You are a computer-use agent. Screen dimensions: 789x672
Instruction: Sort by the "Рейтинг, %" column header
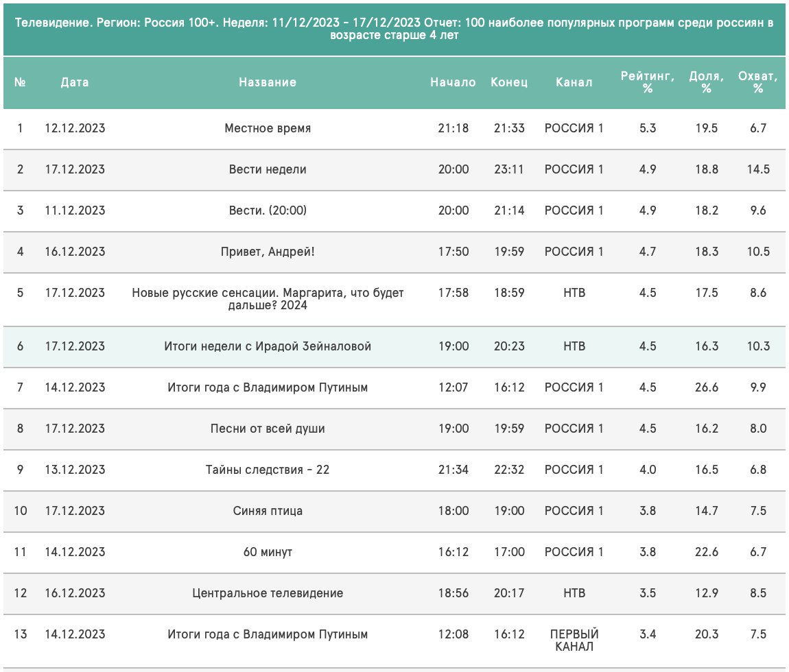648,82
